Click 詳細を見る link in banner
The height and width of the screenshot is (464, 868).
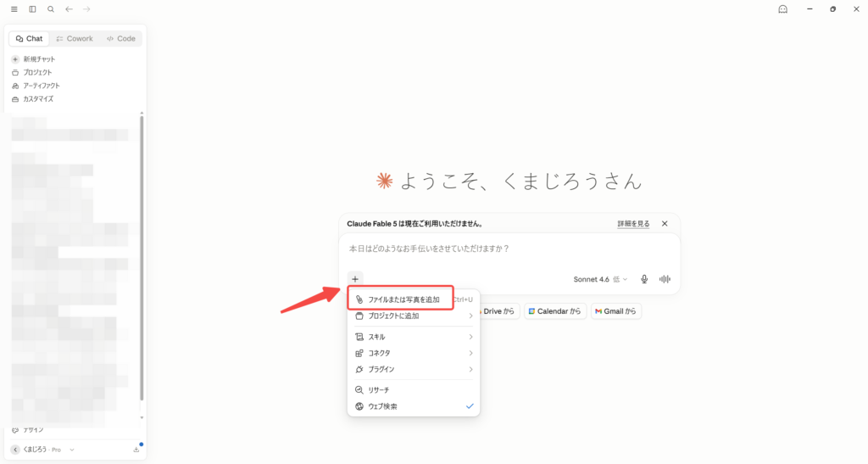coord(633,224)
